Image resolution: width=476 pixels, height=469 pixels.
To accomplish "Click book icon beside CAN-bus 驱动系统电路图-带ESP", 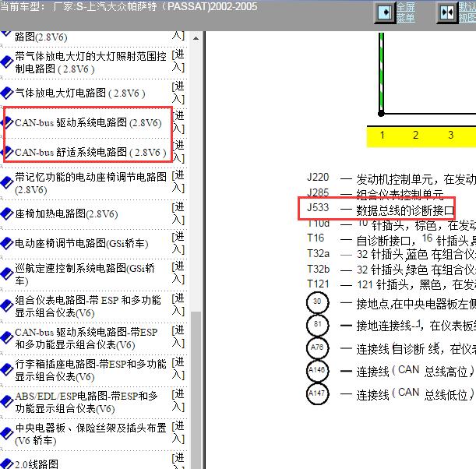I will (6, 338).
